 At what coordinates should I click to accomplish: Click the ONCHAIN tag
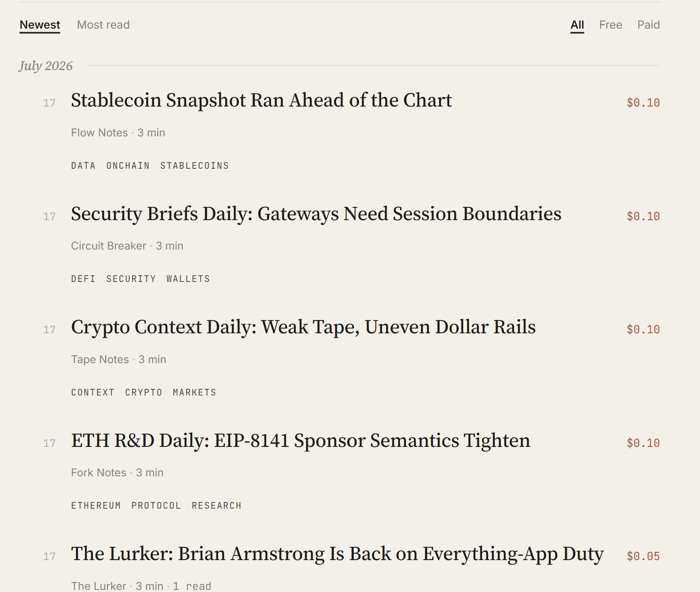128,166
